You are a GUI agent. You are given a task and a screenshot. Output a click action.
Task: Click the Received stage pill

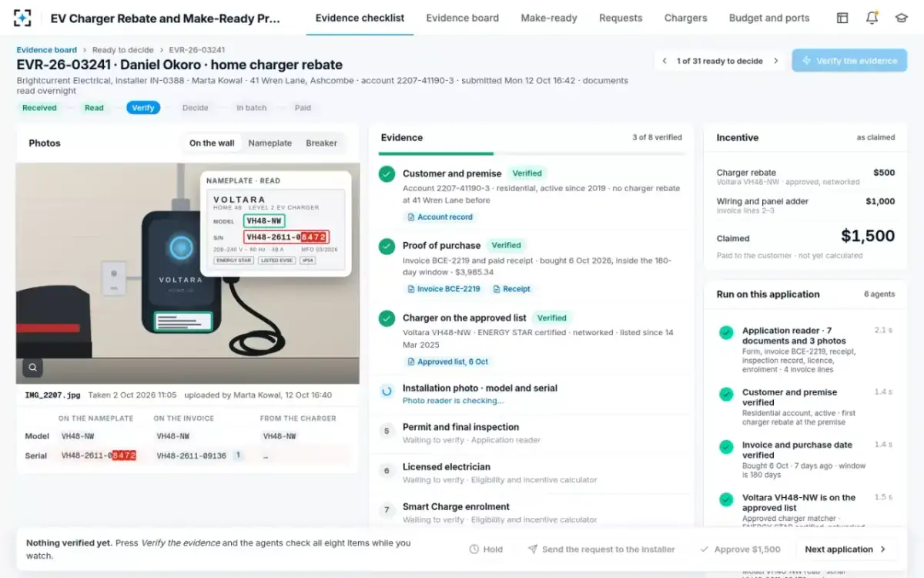click(x=39, y=108)
